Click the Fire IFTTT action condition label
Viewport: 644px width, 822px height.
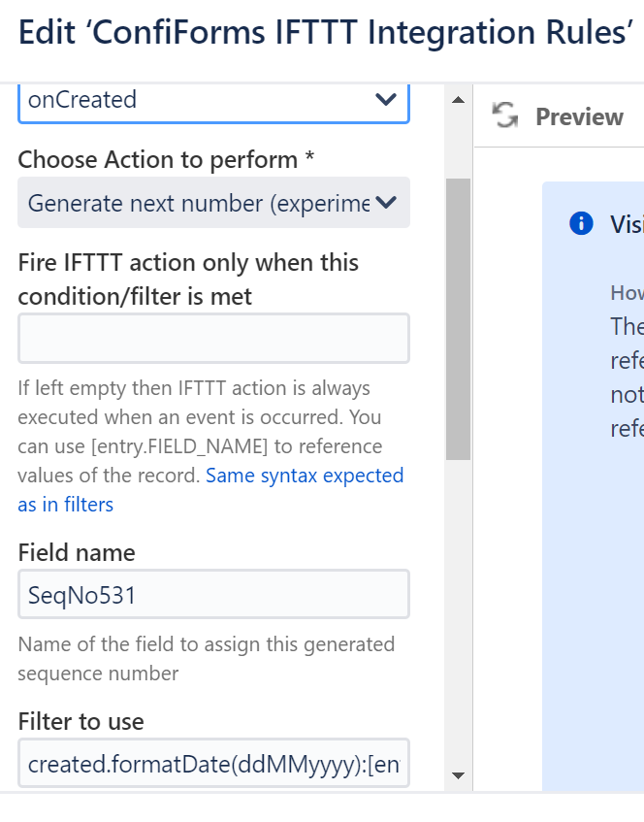[x=188, y=277]
